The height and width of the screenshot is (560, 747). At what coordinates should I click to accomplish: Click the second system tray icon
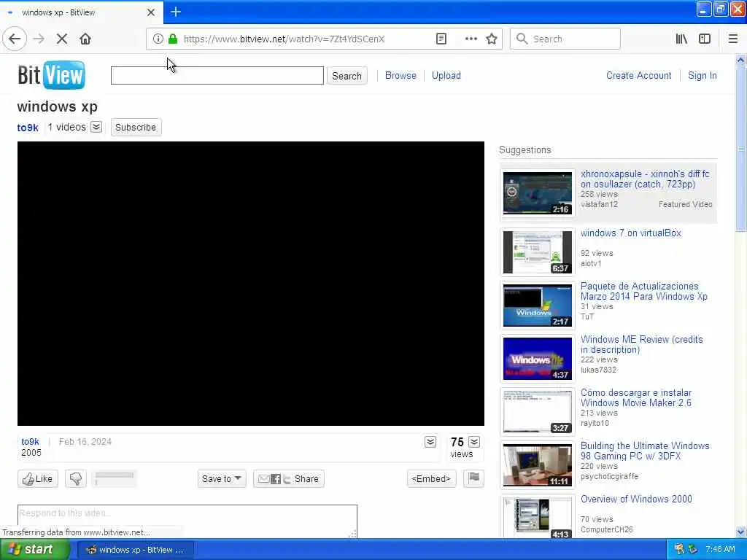[x=693, y=549]
